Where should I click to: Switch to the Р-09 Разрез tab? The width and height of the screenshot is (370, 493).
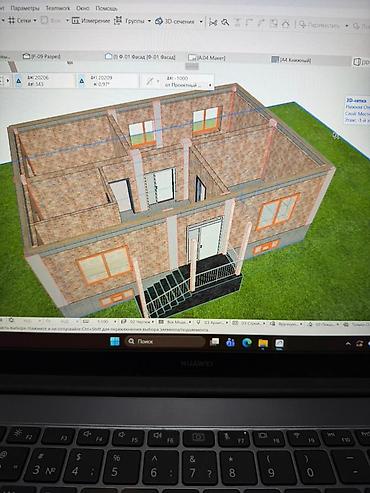click(x=42, y=56)
